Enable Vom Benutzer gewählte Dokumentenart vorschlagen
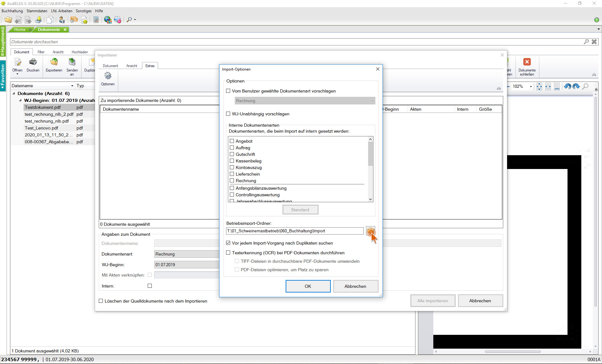The height and width of the screenshot is (364, 602). 228,91
